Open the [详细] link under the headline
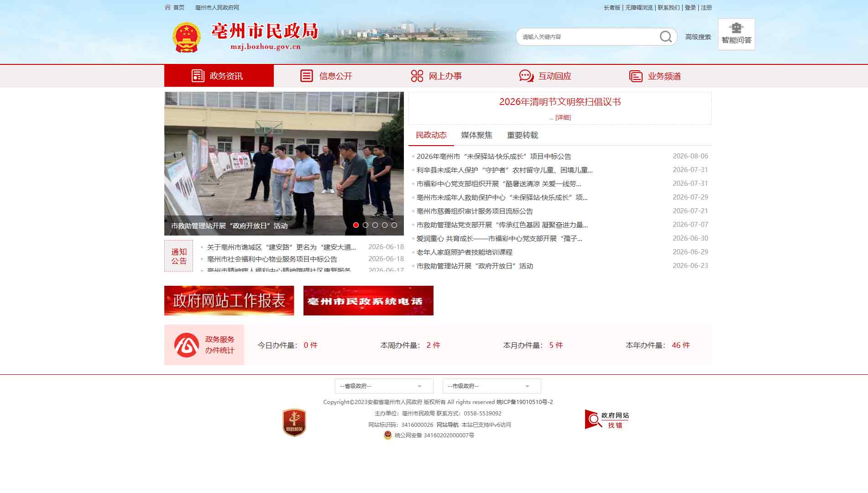This screenshot has width=868, height=493. click(x=563, y=117)
